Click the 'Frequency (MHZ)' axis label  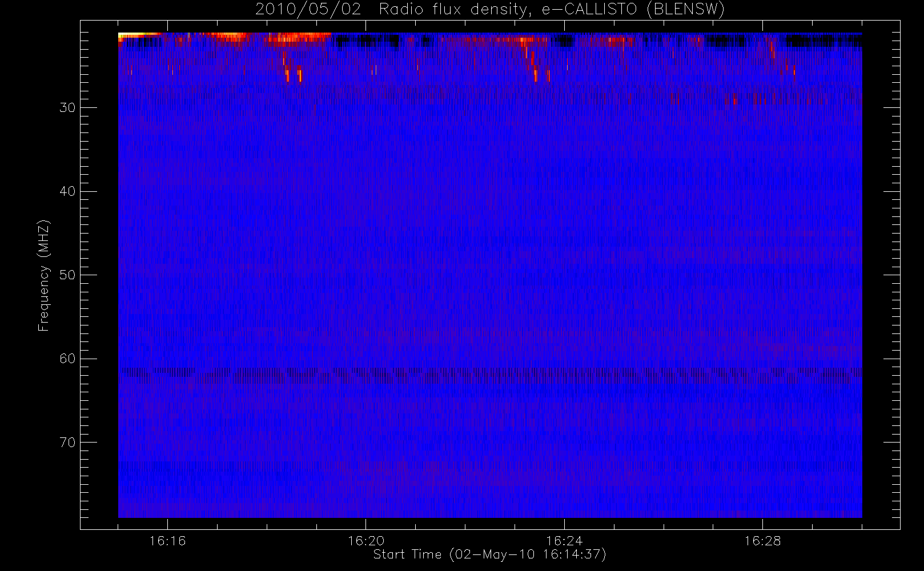pos(44,276)
